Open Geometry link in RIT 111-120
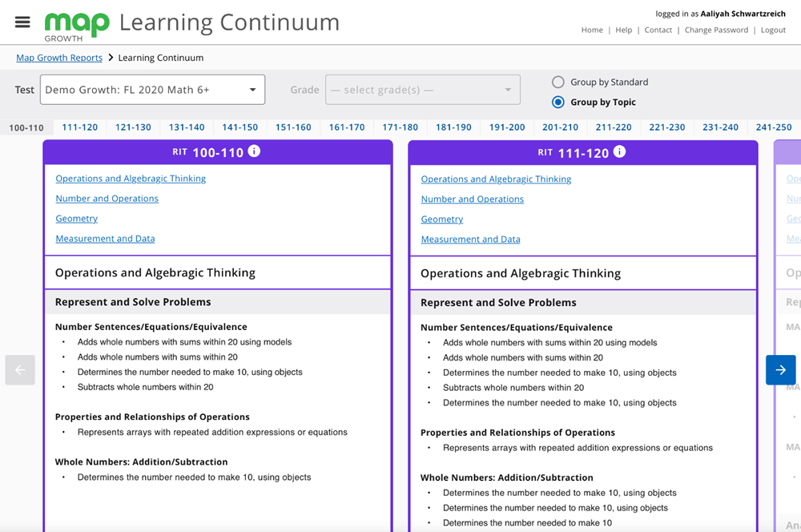This screenshot has width=801, height=532. tap(442, 219)
